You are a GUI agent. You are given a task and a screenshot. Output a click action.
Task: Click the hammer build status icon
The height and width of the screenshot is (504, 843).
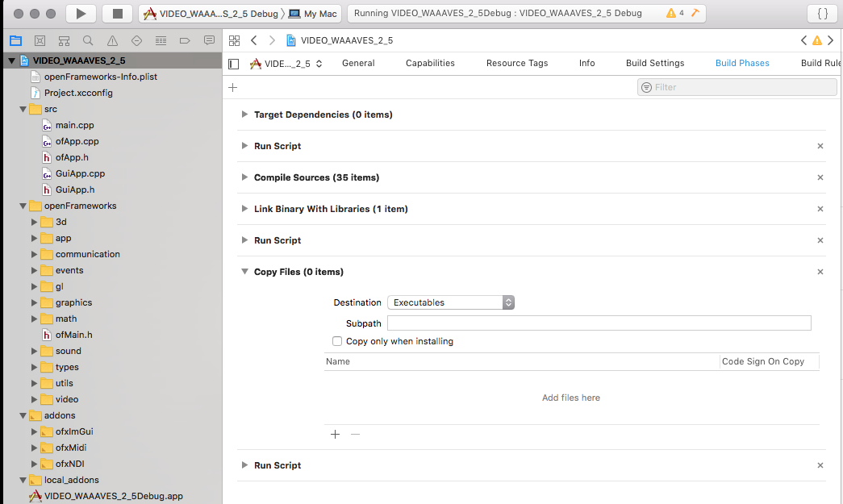(x=695, y=13)
